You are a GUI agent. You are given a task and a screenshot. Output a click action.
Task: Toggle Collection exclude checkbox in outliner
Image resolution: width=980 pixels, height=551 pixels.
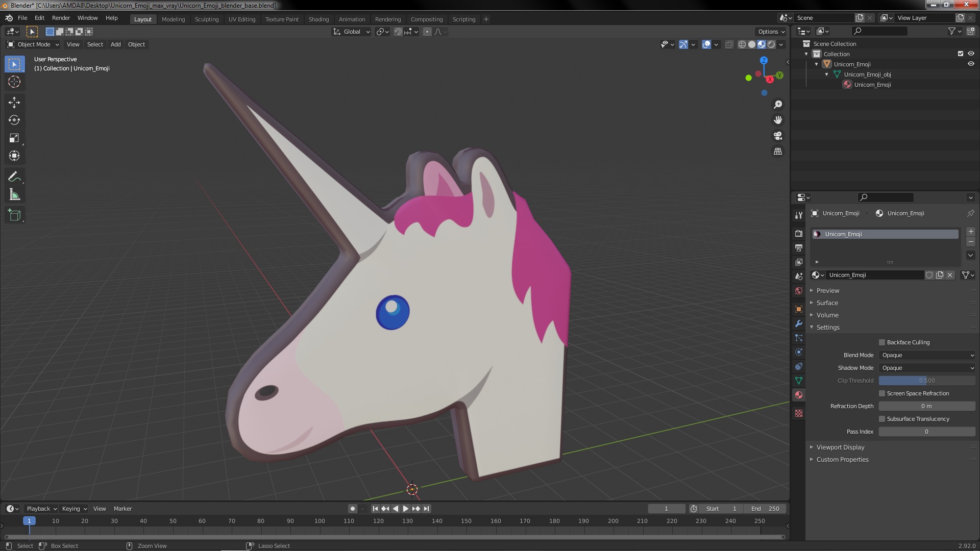point(961,54)
